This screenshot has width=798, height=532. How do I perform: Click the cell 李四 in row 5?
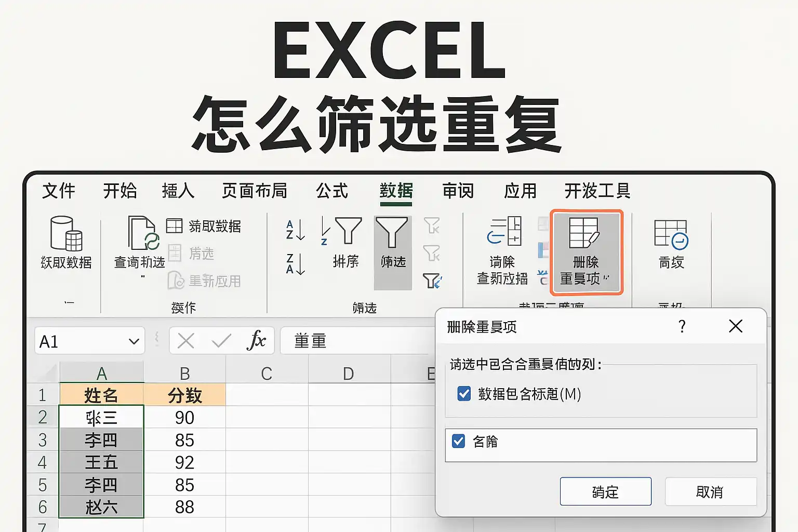pos(101,484)
